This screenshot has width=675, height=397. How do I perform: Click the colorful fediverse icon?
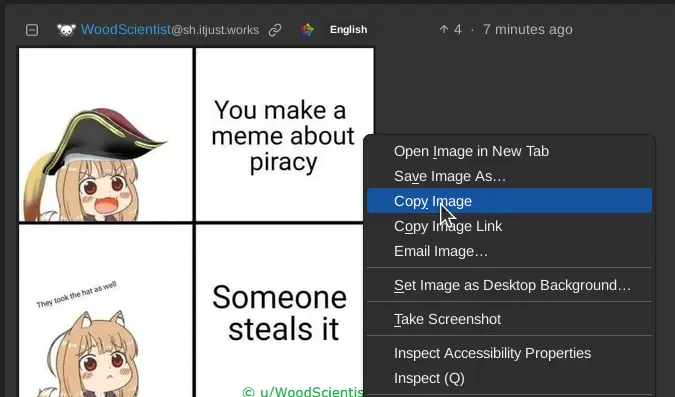point(307,30)
